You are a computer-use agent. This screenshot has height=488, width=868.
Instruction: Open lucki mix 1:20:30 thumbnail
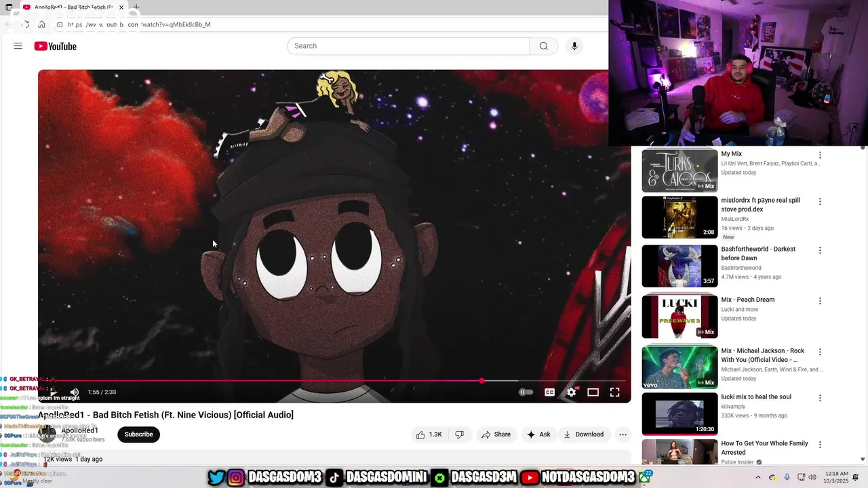[x=679, y=413]
